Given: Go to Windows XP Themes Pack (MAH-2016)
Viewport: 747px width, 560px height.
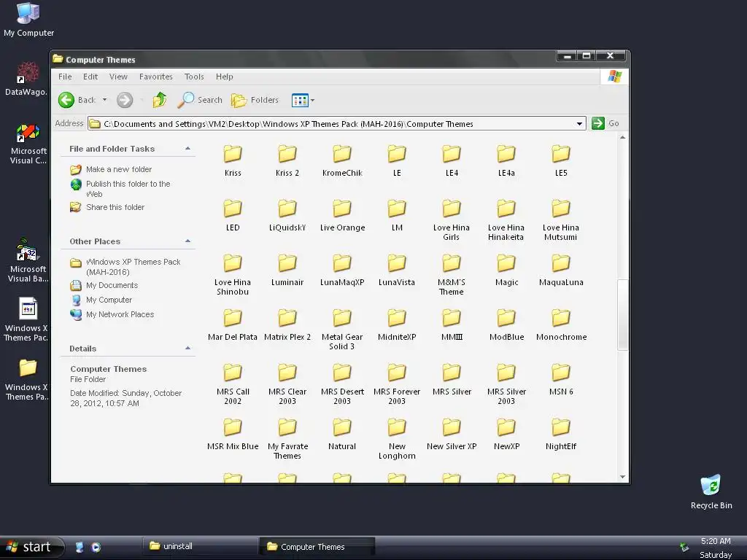Looking at the screenshot, I should [133, 267].
